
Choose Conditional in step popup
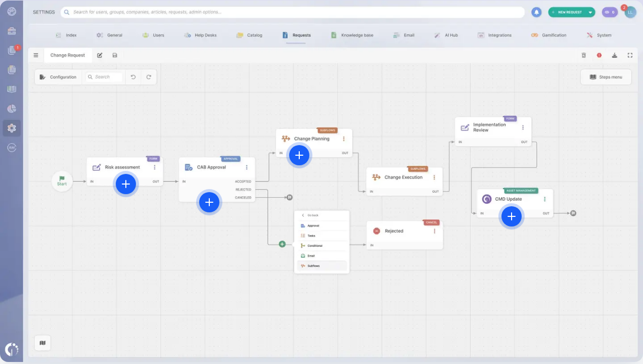(x=322, y=246)
